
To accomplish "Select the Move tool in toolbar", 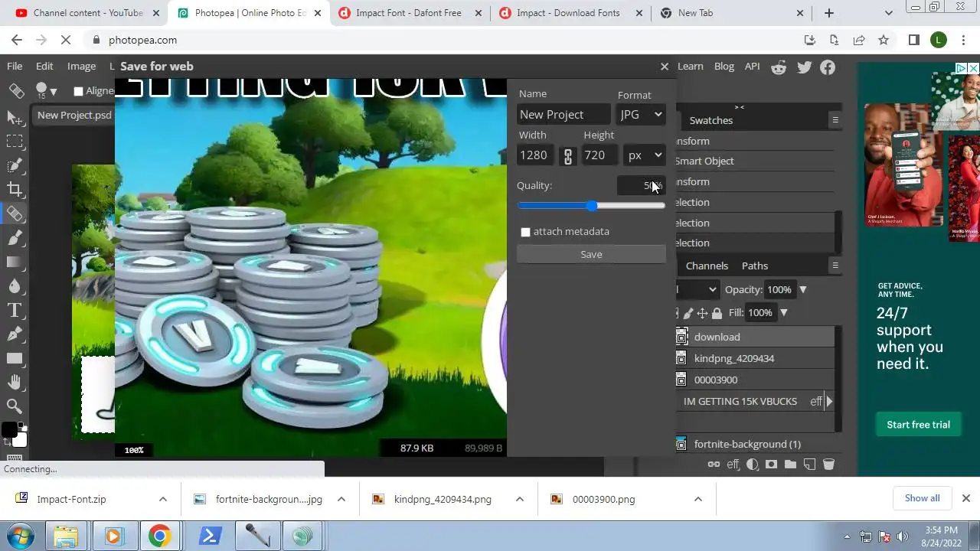I will click(14, 117).
